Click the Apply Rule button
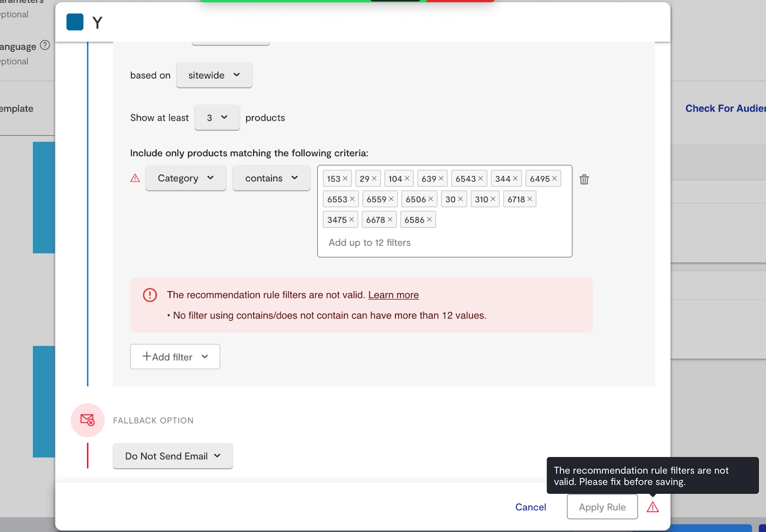 coord(602,507)
